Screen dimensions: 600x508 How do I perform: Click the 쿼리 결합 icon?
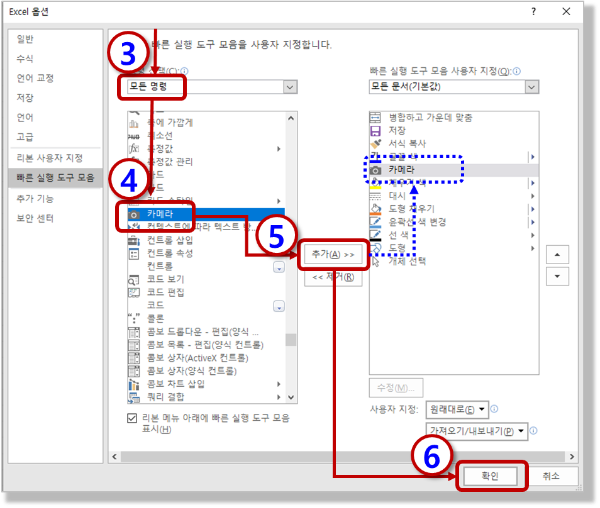134,397
